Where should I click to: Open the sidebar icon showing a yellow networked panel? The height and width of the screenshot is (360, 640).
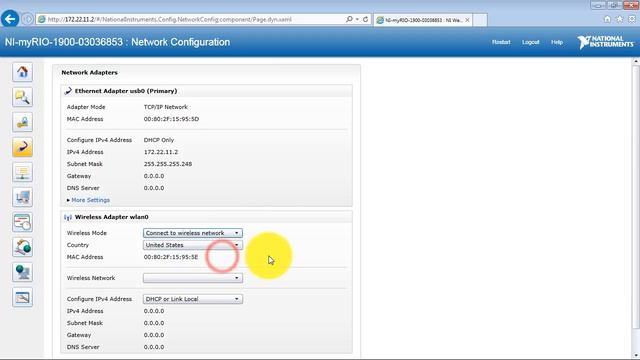[x=22, y=172]
